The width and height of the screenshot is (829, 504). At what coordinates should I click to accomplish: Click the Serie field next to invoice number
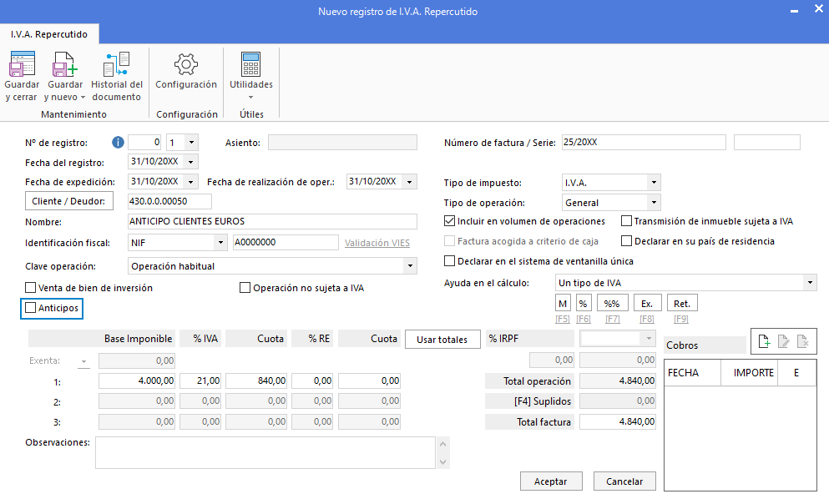[767, 142]
